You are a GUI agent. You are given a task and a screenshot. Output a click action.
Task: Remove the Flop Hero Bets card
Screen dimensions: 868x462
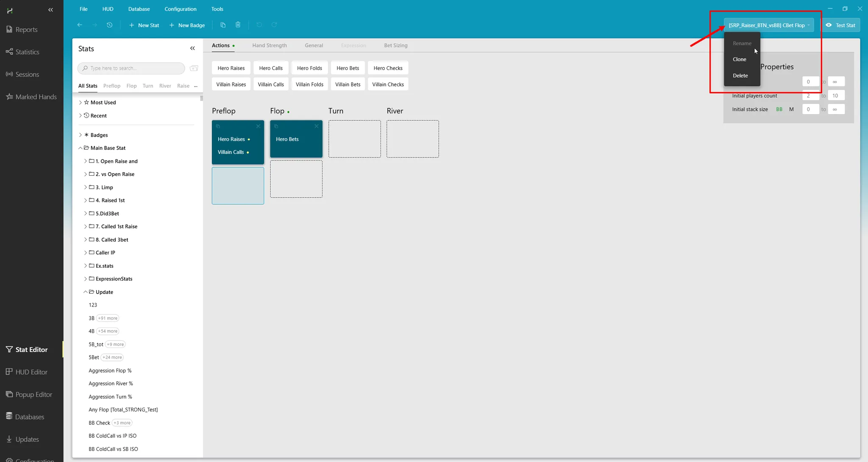coord(316,126)
